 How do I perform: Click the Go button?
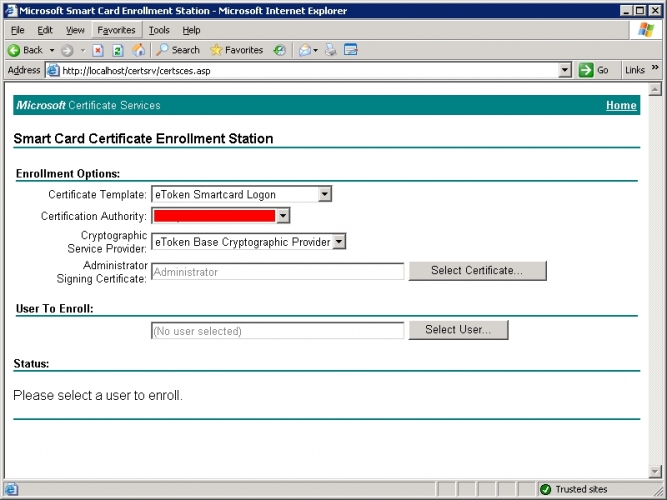[x=594, y=70]
